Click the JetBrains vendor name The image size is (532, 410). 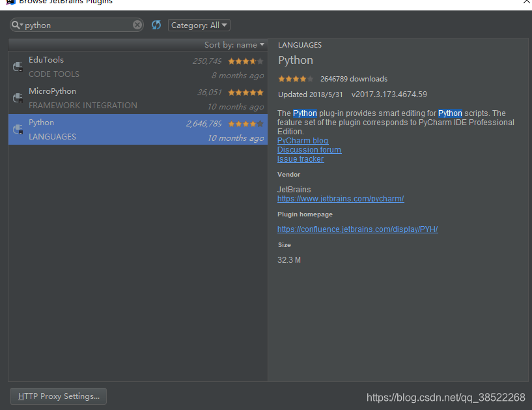(294, 190)
